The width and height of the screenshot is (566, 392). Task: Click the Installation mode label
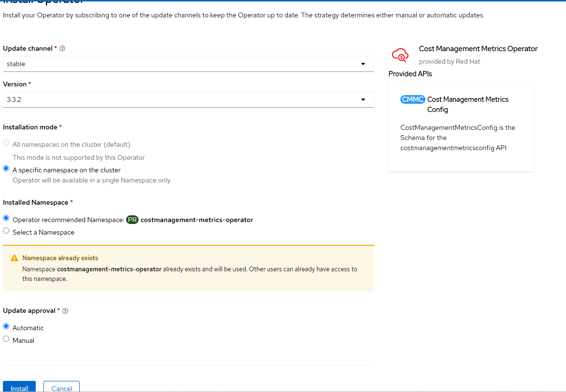[x=30, y=127]
